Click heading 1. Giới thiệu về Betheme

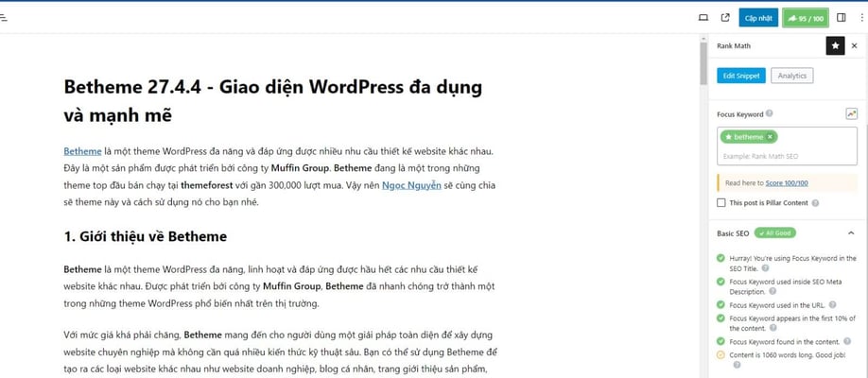(x=145, y=237)
